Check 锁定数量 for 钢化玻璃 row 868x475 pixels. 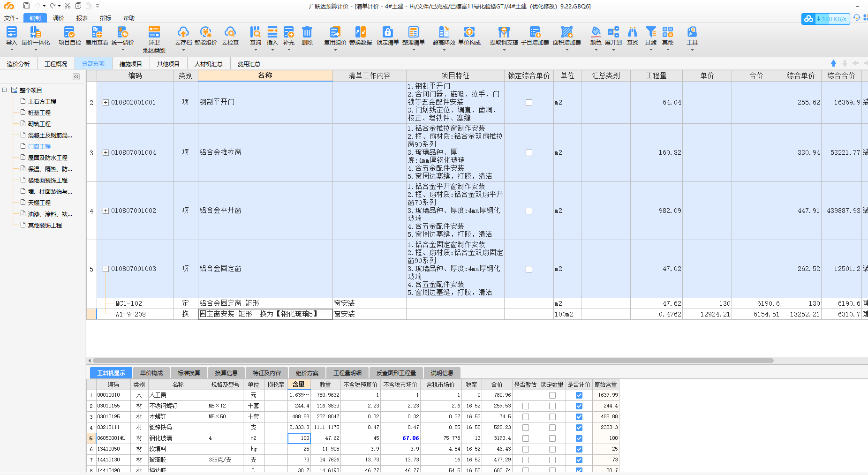click(x=552, y=438)
